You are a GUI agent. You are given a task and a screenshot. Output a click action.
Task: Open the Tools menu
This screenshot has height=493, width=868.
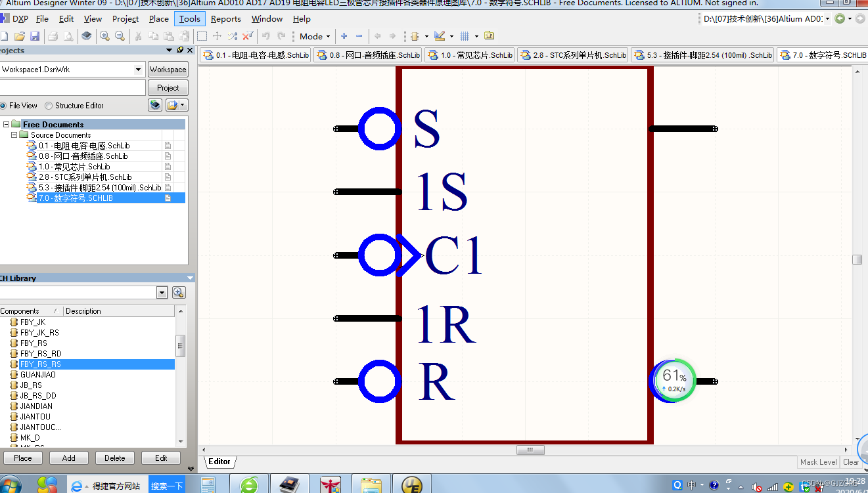tap(190, 19)
